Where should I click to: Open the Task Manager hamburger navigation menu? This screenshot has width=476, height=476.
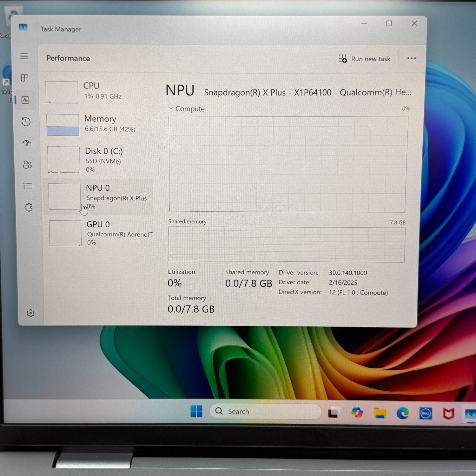click(24, 56)
